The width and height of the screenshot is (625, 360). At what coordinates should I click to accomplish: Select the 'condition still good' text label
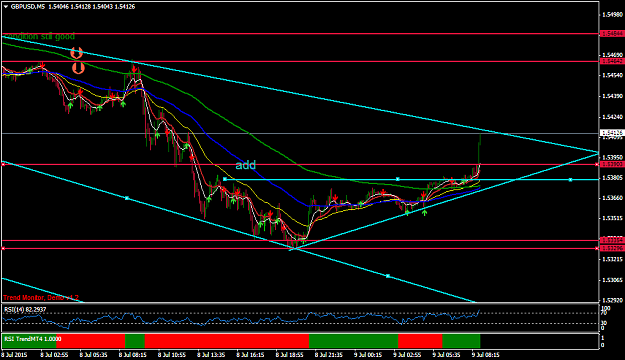pos(39,36)
